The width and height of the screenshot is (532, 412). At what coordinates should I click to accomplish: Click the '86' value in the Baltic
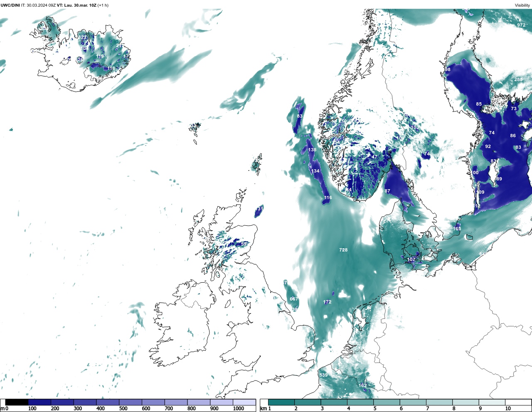point(513,136)
